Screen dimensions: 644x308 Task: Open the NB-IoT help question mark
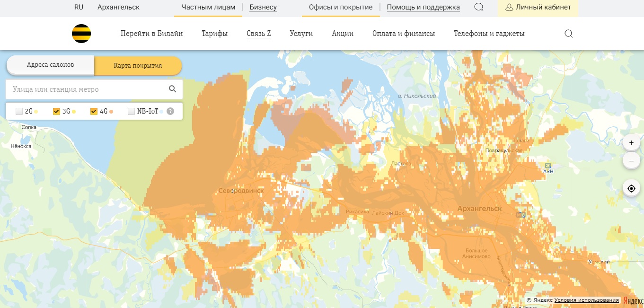(170, 112)
